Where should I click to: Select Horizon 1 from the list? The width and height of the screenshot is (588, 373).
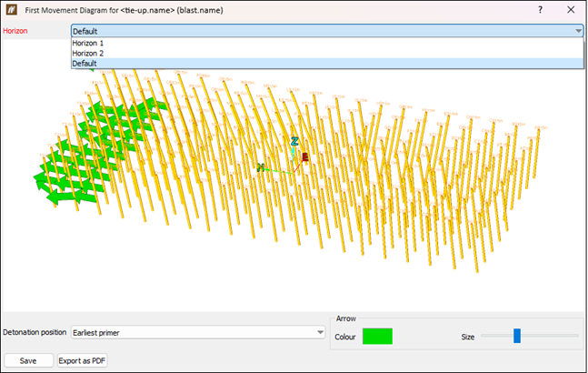(327, 43)
